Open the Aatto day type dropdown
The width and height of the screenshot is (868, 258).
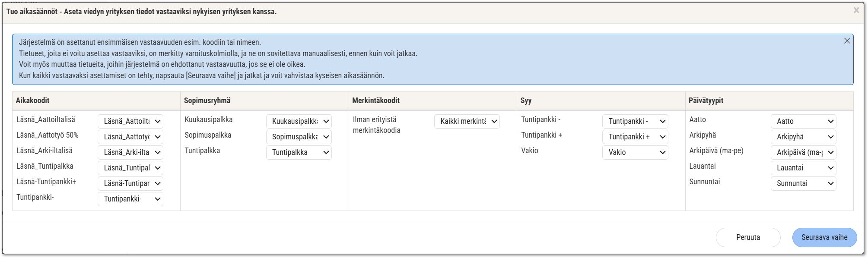click(x=803, y=121)
